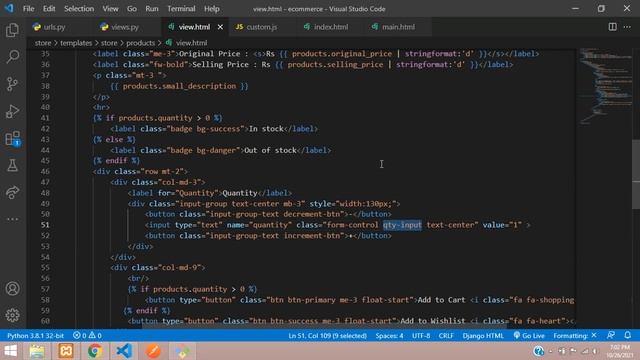The image size is (640, 360).
Task: Click line number 51 in gutter
Action: pos(45,225)
